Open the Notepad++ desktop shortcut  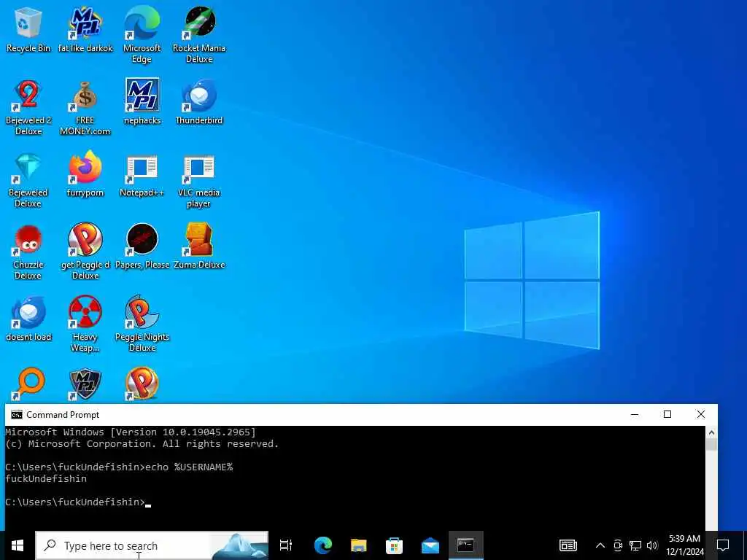[142, 174]
